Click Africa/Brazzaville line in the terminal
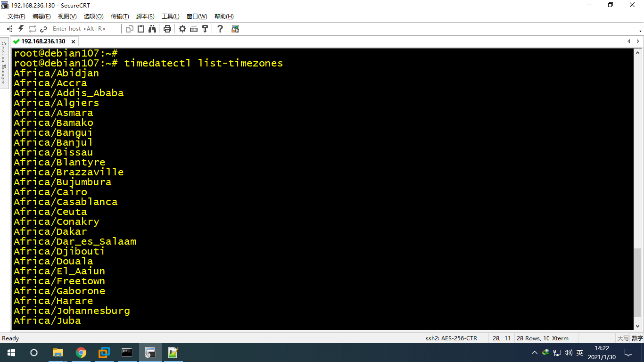The width and height of the screenshot is (644, 362). coord(69,172)
